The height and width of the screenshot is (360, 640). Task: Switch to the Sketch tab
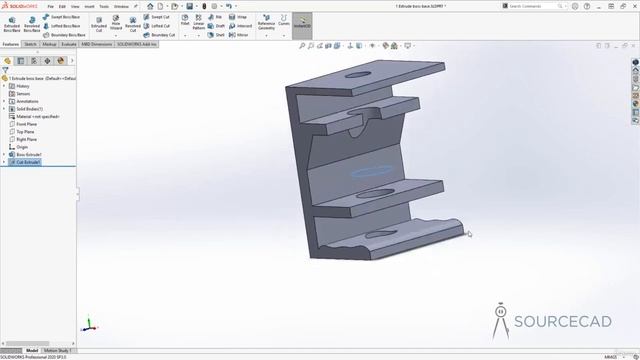coord(30,44)
